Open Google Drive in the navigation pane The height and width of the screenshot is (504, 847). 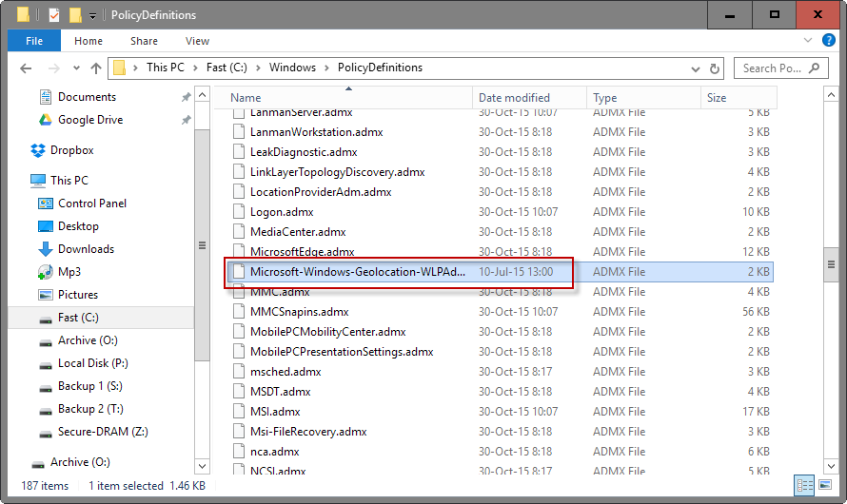point(90,120)
